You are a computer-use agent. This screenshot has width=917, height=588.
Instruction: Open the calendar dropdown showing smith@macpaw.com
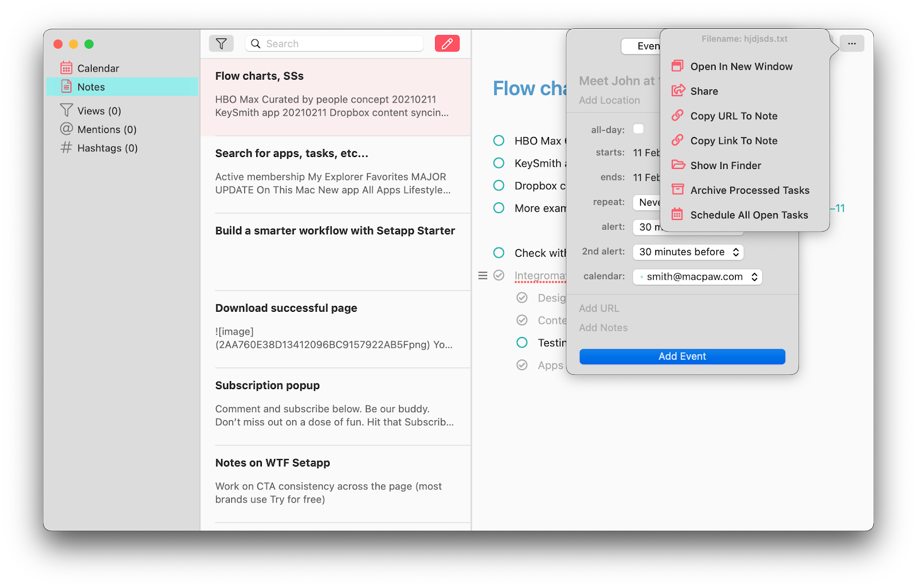[697, 276]
